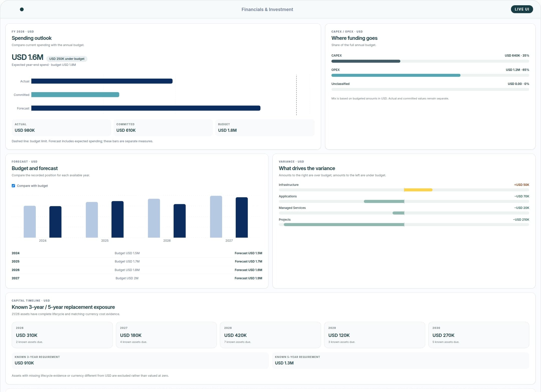
Task: Select the BUDGET USD 1.8M tile
Action: tap(265, 128)
